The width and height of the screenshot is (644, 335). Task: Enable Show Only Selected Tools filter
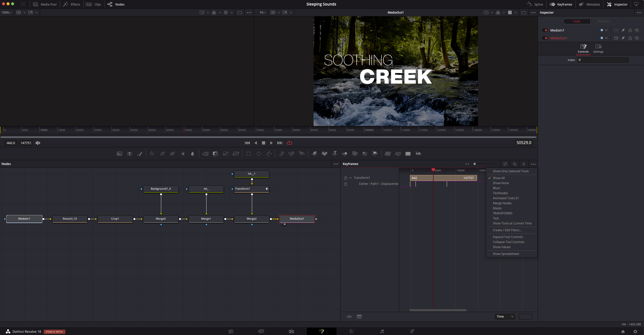pyautogui.click(x=511, y=171)
